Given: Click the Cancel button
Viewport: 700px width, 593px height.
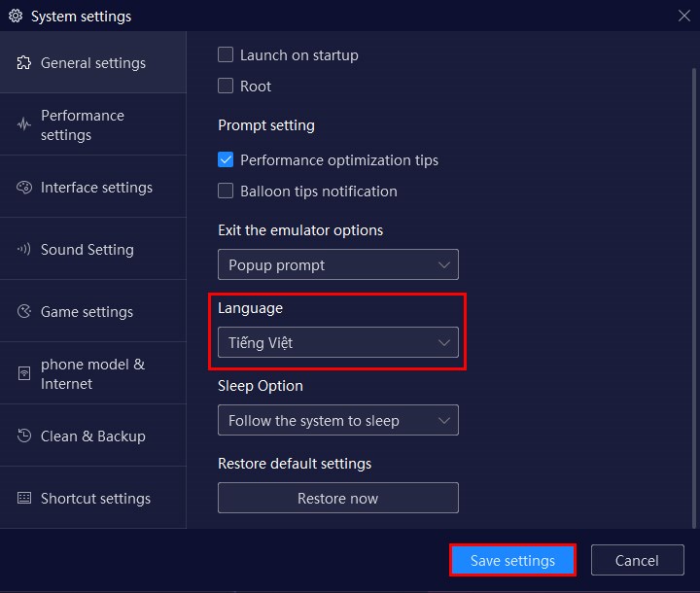Looking at the screenshot, I should pos(637,561).
